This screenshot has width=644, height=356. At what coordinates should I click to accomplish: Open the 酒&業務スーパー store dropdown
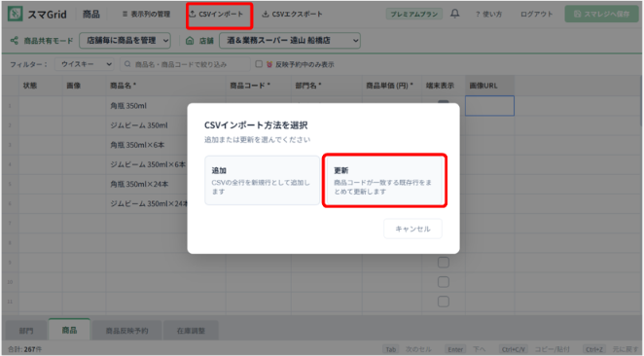click(290, 41)
